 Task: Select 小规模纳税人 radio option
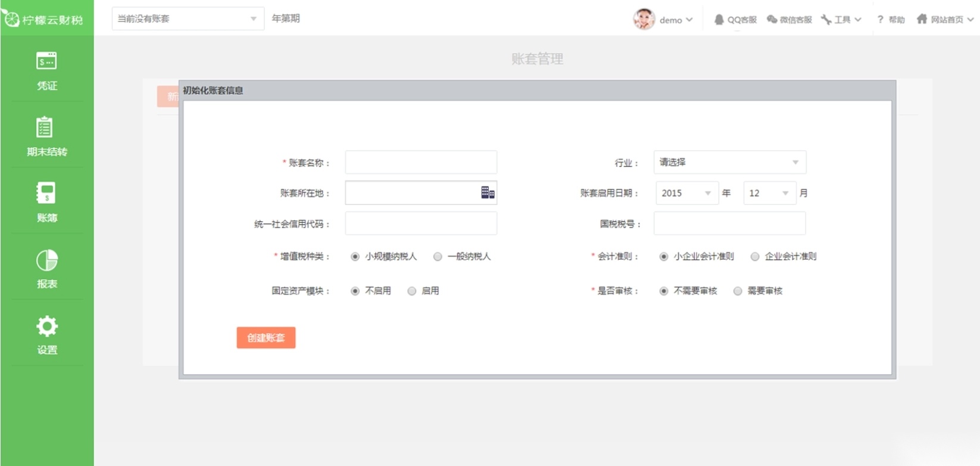tap(355, 257)
